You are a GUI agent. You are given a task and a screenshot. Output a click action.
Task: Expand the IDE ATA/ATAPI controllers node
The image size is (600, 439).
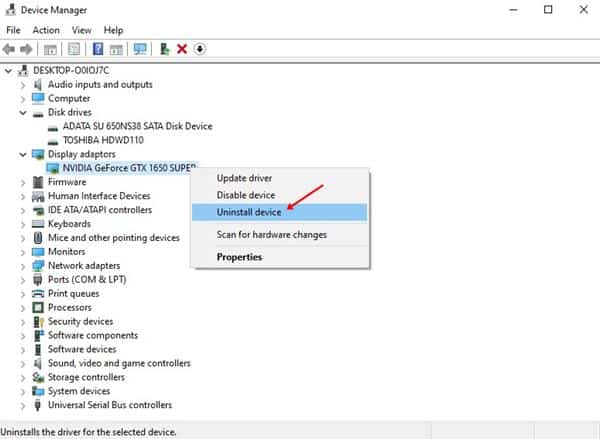click(x=23, y=211)
